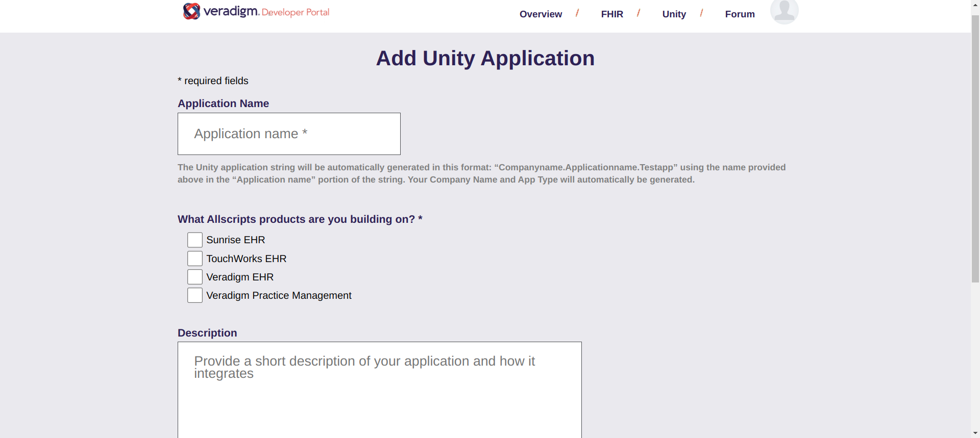Click the scrollbar up arrow
Screen dimensions: 980x438
click(975, 4)
